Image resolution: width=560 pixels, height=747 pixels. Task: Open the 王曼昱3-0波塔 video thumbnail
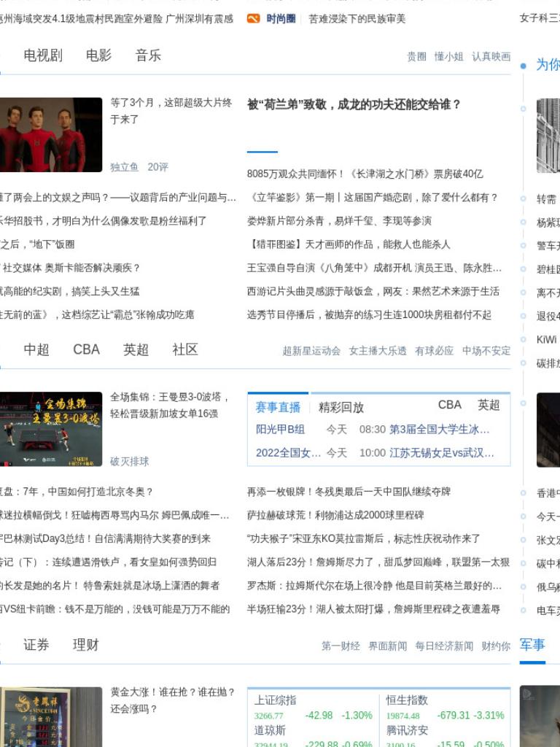[x=51, y=429]
